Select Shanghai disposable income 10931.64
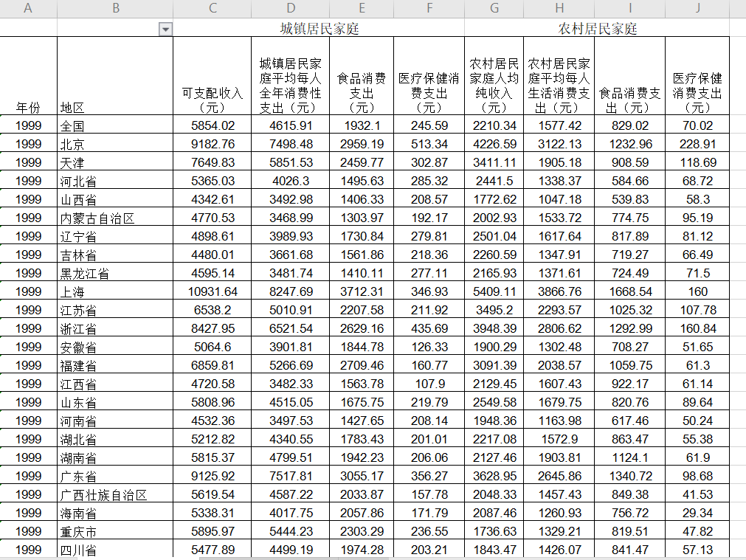Viewport: 746px width, 560px height. 213,291
